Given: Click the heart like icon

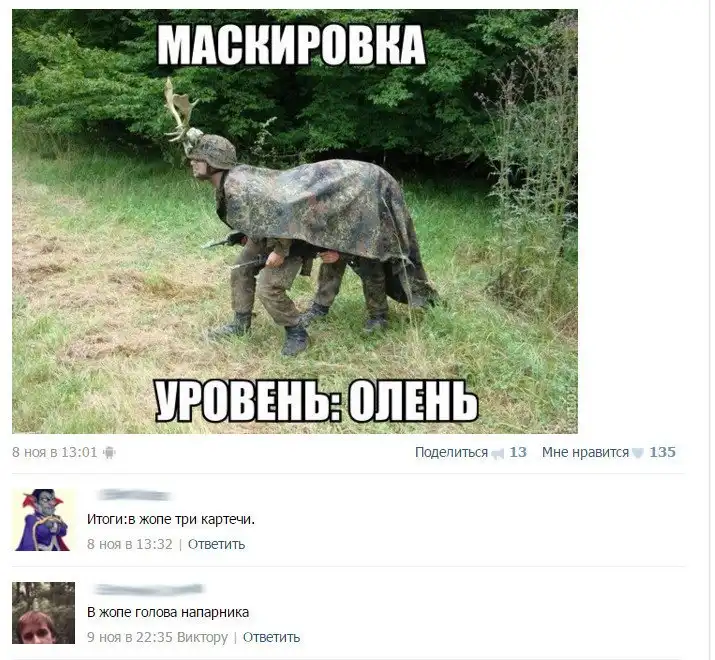Looking at the screenshot, I should [x=638, y=453].
